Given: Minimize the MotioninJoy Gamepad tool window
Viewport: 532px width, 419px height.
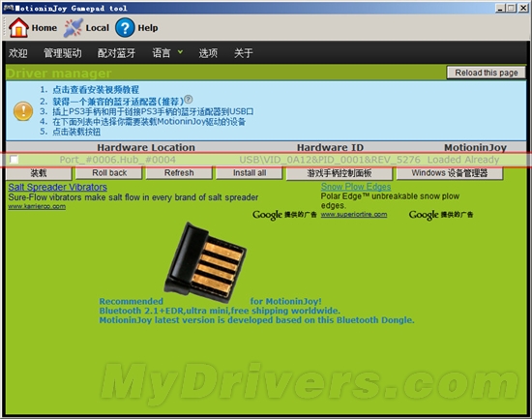Looking at the screenshot, I should click(x=500, y=8).
